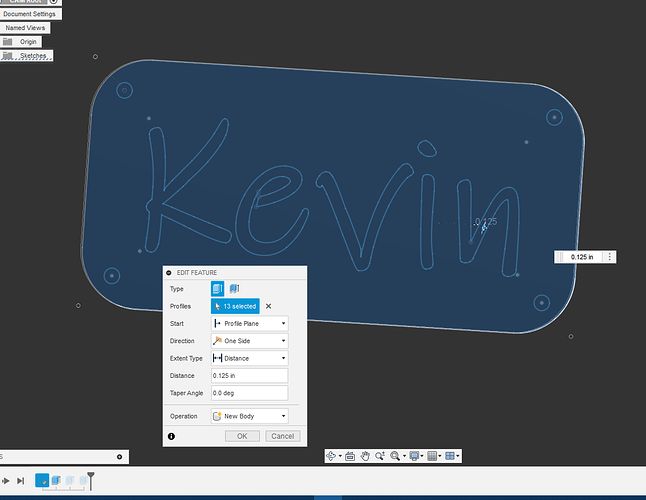
Task: Click the Zoom Window magnifier icon
Action: point(395,456)
